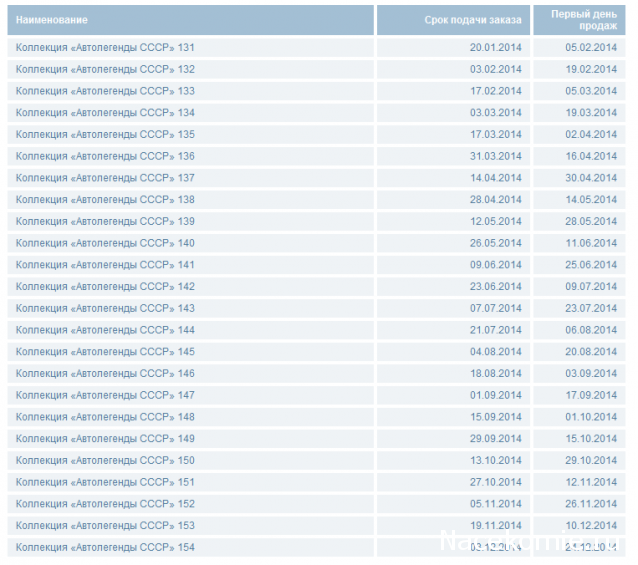Open Коллекция «Автолегенды СССР» 153 link
The height and width of the screenshot is (565, 638).
[x=105, y=526]
